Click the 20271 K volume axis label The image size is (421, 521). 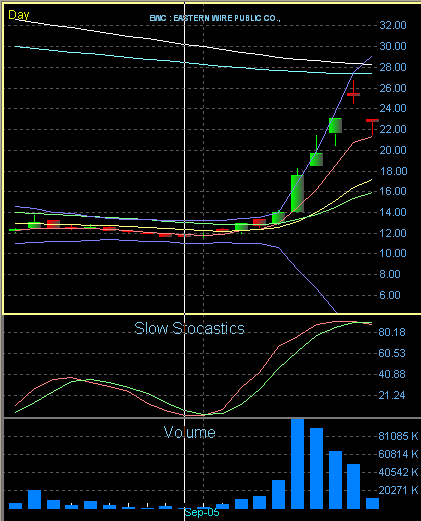click(398, 490)
